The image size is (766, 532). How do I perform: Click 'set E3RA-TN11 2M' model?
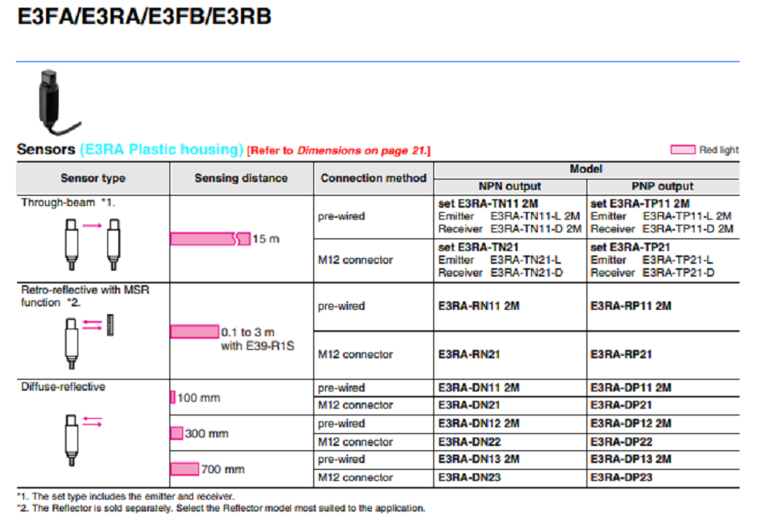click(488, 203)
